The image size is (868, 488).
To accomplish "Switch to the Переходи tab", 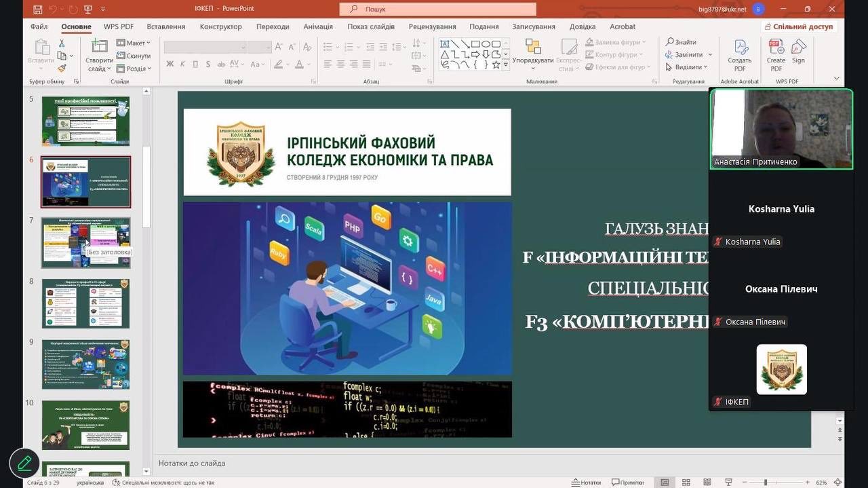I will pyautogui.click(x=273, y=26).
